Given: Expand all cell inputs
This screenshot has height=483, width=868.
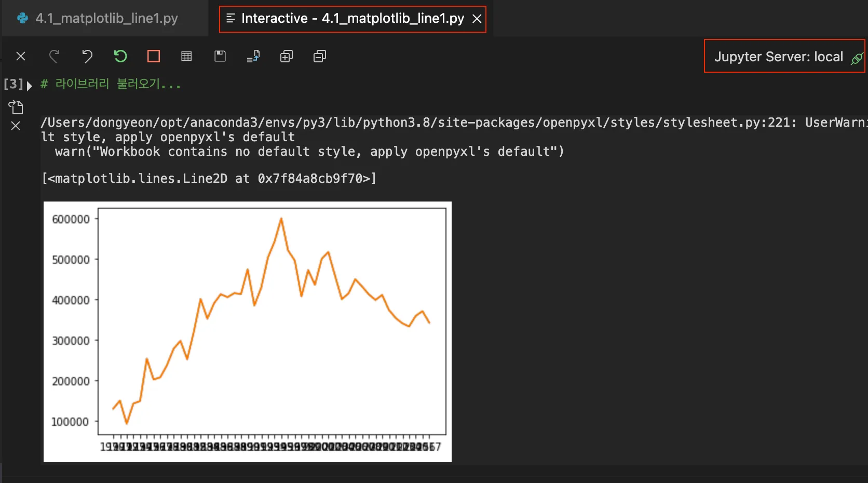Looking at the screenshot, I should click(x=287, y=56).
